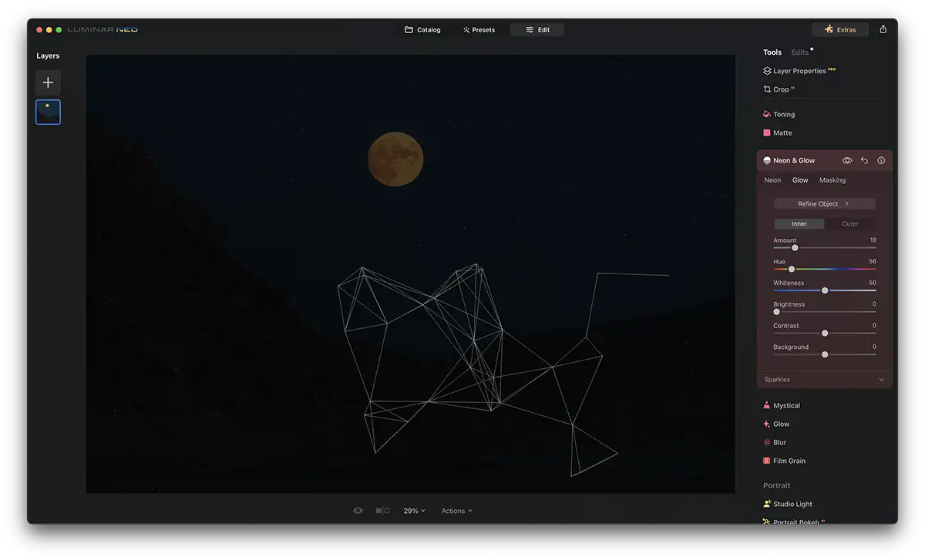Add a new layer with plus button
This screenshot has height=560, width=925.
click(x=48, y=82)
